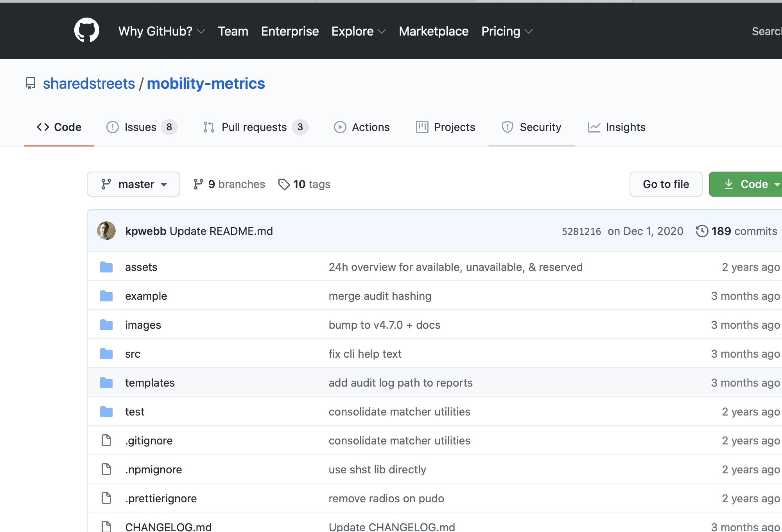The height and width of the screenshot is (532, 782).
Task: Expand the Pricing menu
Action: 507,31
